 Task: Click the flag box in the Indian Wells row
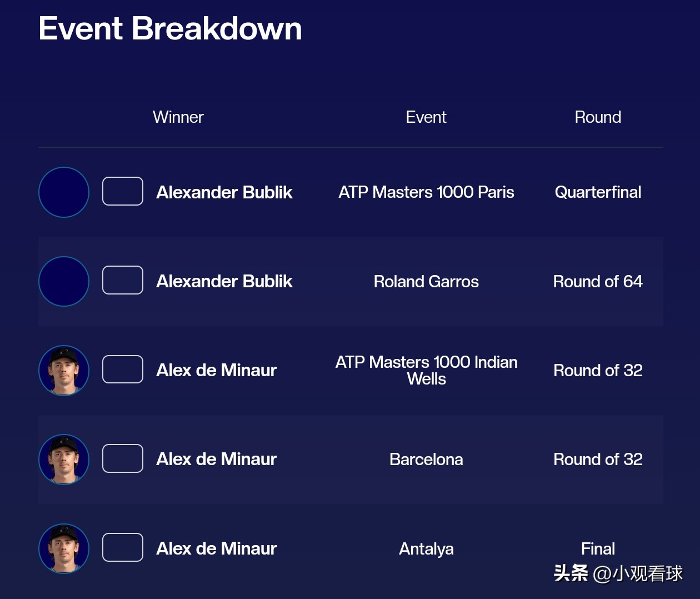click(x=123, y=369)
